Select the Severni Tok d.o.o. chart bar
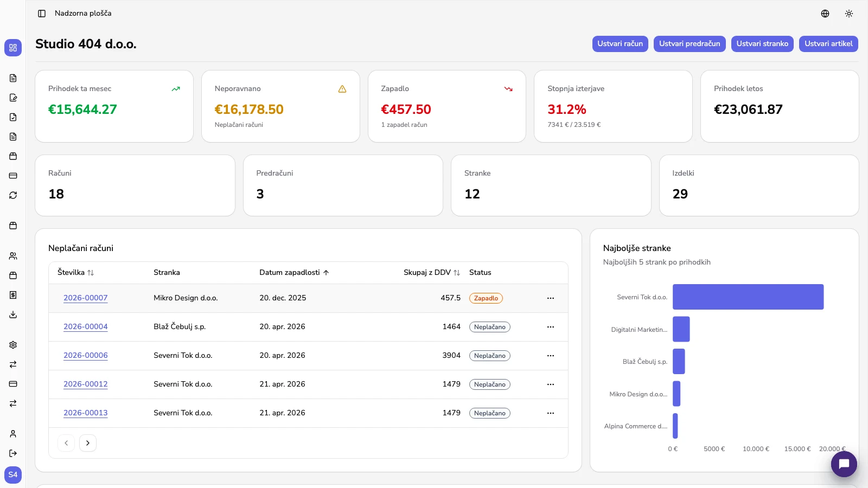Viewport: 868px width, 488px height. (x=748, y=297)
